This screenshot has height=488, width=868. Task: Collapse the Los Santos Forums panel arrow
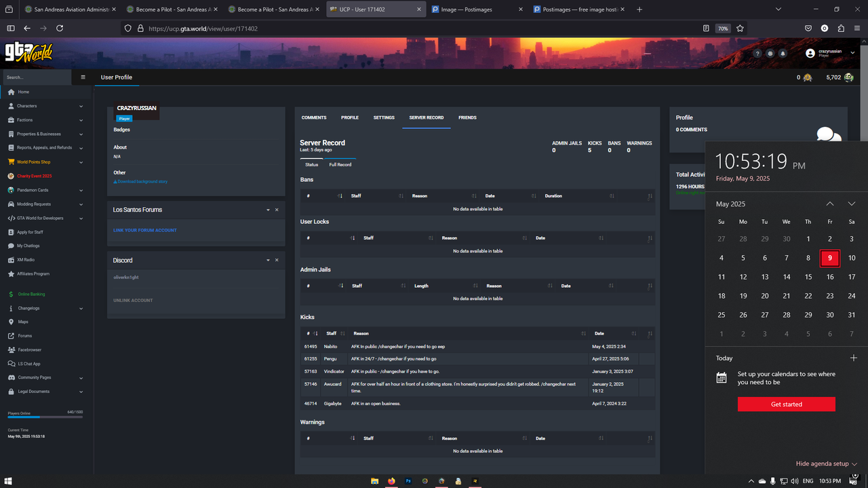(x=268, y=210)
